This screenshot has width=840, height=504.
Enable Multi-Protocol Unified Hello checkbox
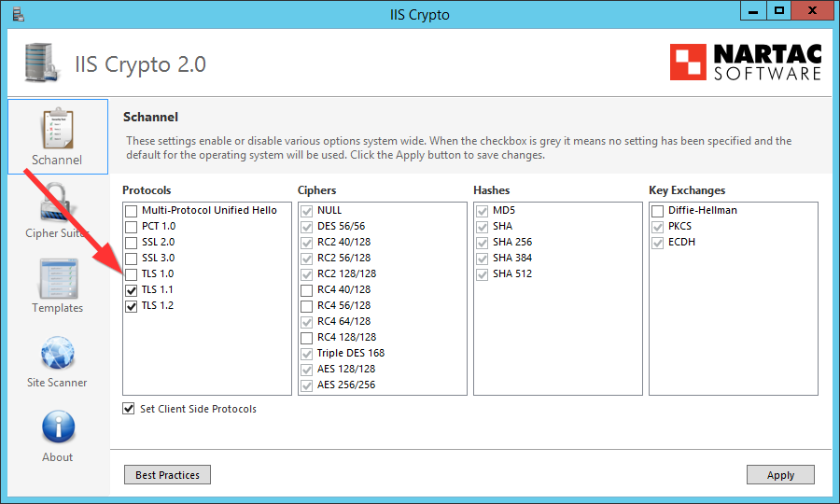[132, 211]
